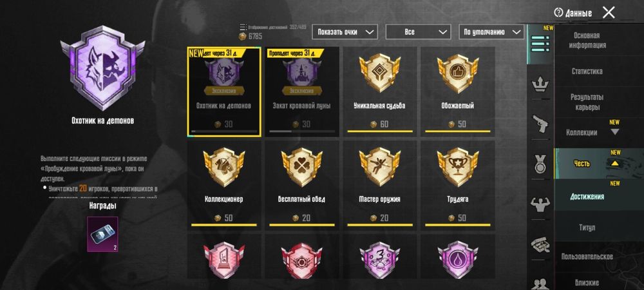
Task: Collapse the Честь section arrow
Action: tap(615, 163)
